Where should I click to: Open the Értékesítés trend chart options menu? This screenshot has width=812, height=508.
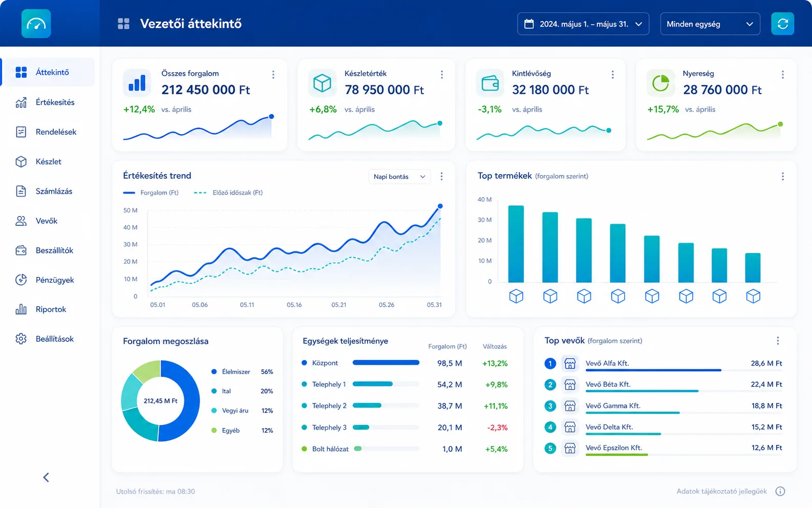(441, 176)
